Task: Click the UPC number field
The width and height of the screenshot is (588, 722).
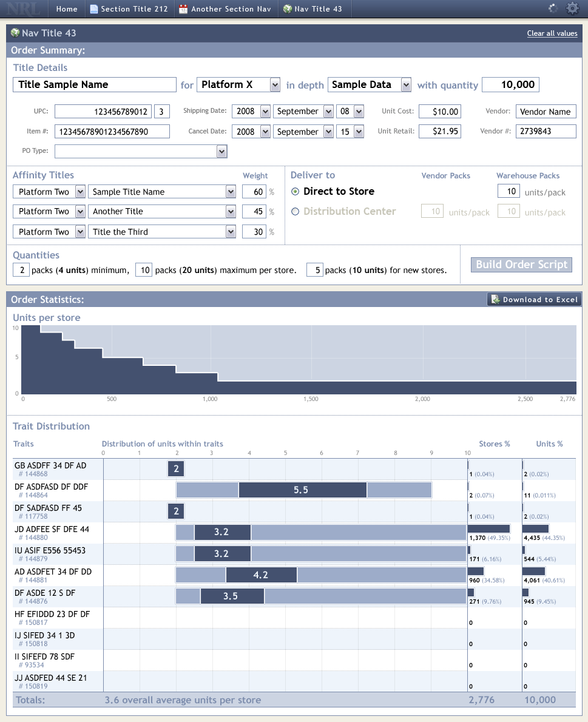Action: pos(103,112)
